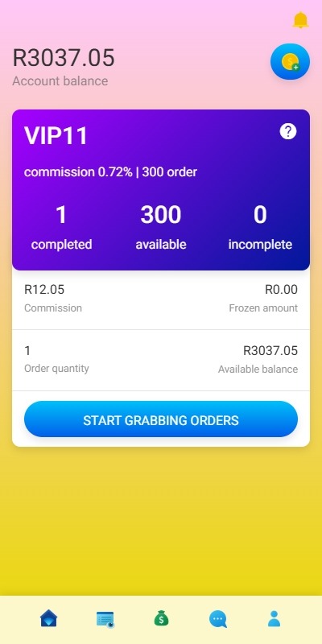Open the chat support bubble icon
Viewport: 322px width, 644px height.
click(217, 619)
